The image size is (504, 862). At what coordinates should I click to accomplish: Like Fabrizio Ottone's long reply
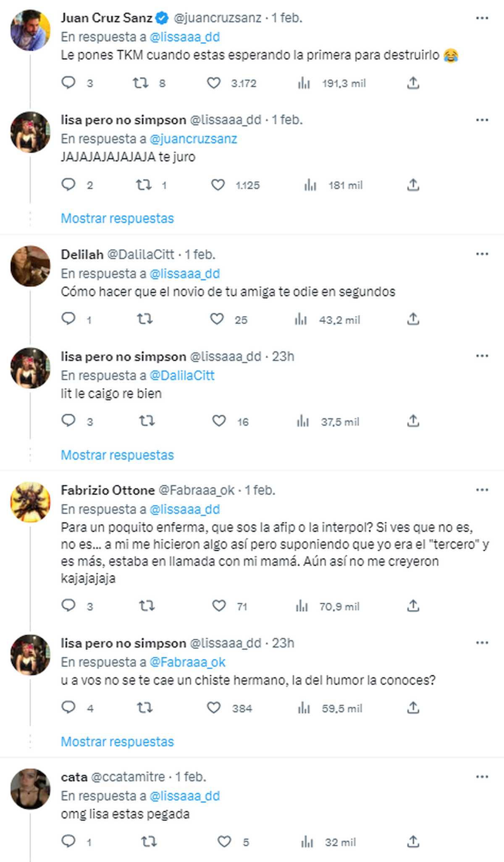tap(219, 606)
